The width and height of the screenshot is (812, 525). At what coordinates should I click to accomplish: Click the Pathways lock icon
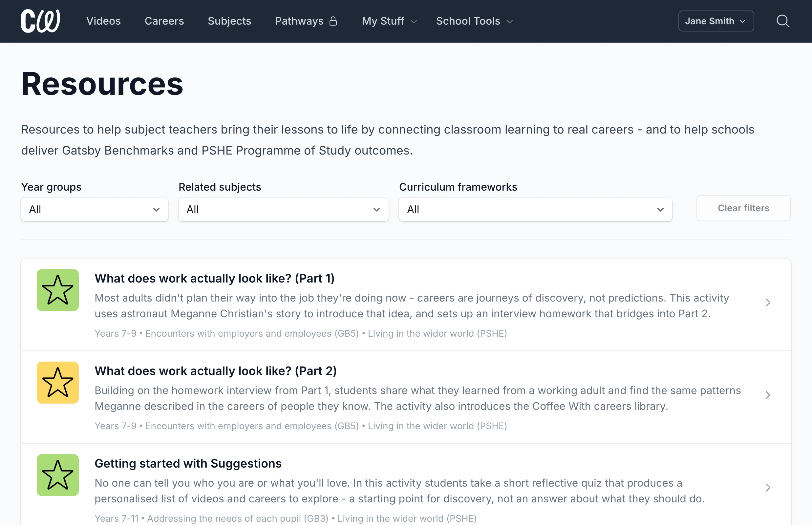pos(333,21)
